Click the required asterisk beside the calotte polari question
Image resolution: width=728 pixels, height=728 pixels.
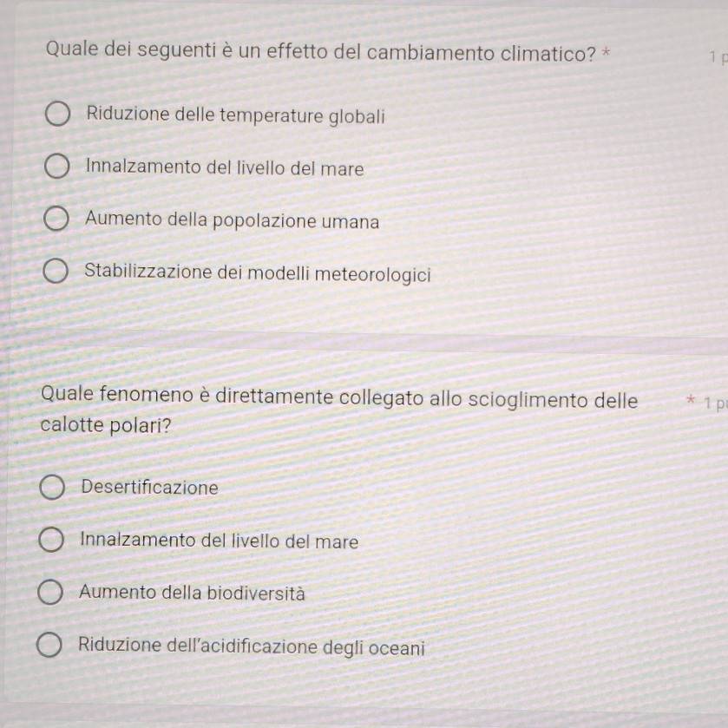690,402
